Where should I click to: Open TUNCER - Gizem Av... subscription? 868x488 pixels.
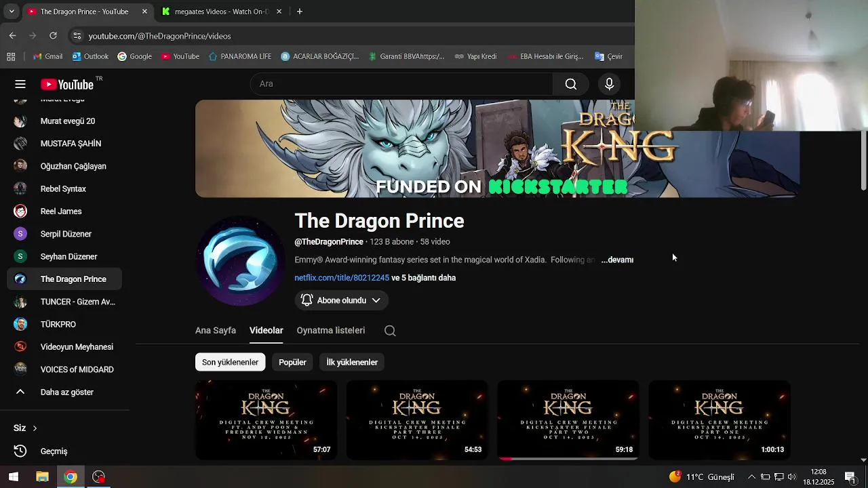(64, 302)
